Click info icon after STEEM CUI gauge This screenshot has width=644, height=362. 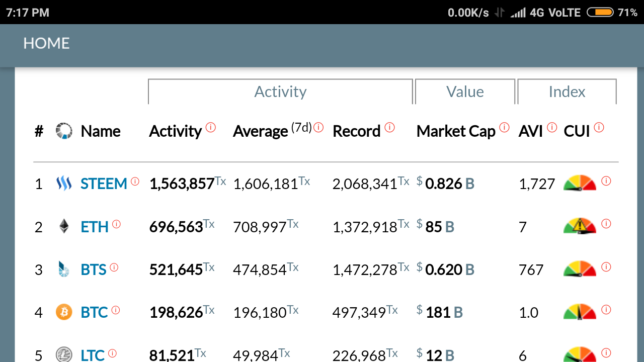606,181
